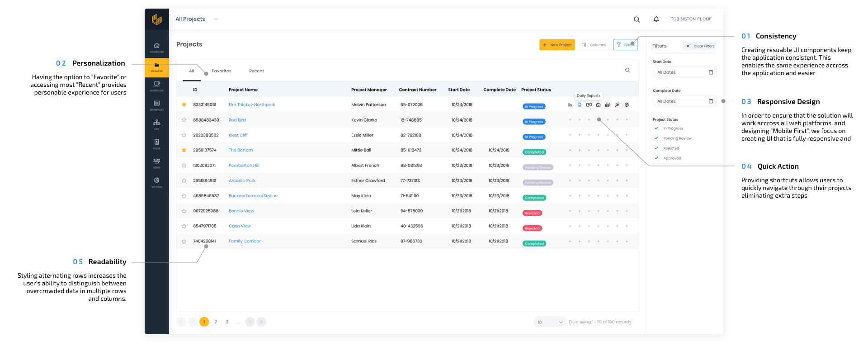Uncheck the Approved status filter
Viewport: 868px width, 346px height.
[x=656, y=158]
